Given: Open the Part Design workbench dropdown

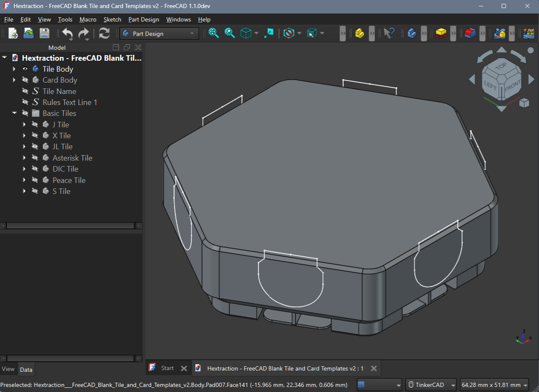Looking at the screenshot, I should 159,33.
